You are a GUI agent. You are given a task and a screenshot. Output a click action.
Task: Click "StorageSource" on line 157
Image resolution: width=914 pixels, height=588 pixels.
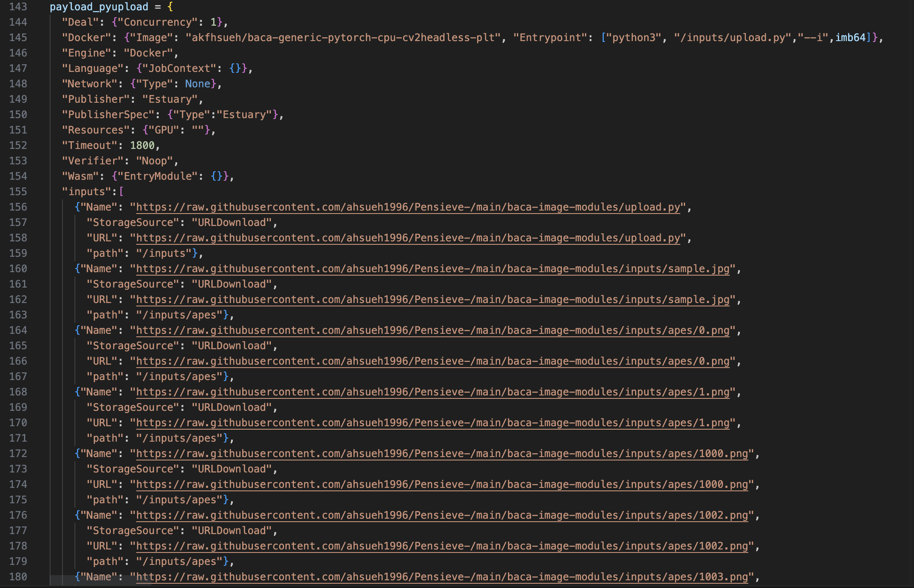(133, 223)
